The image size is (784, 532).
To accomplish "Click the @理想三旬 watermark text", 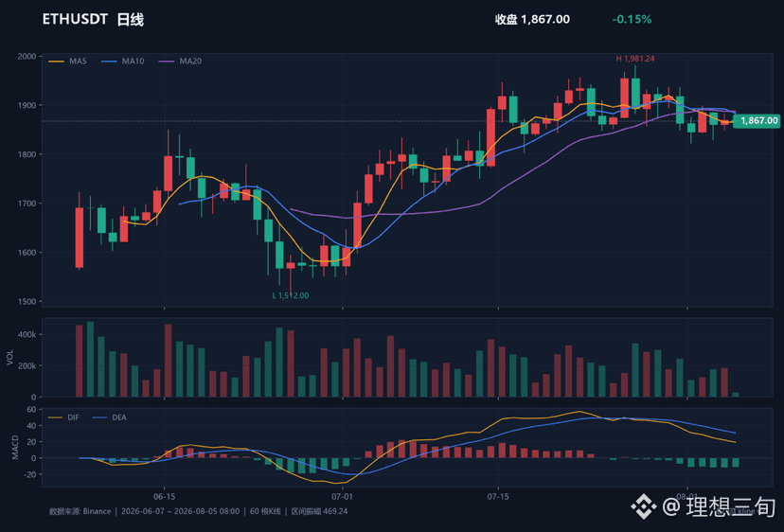I will [719, 506].
